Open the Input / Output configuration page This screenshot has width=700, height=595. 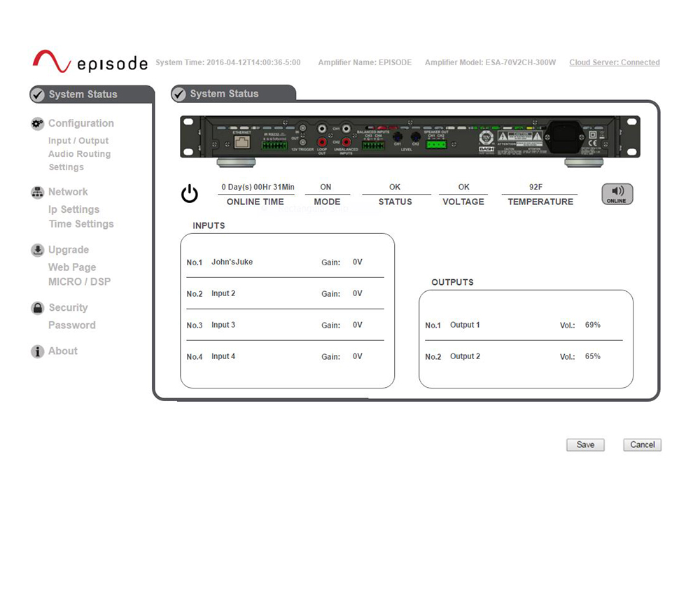click(78, 141)
